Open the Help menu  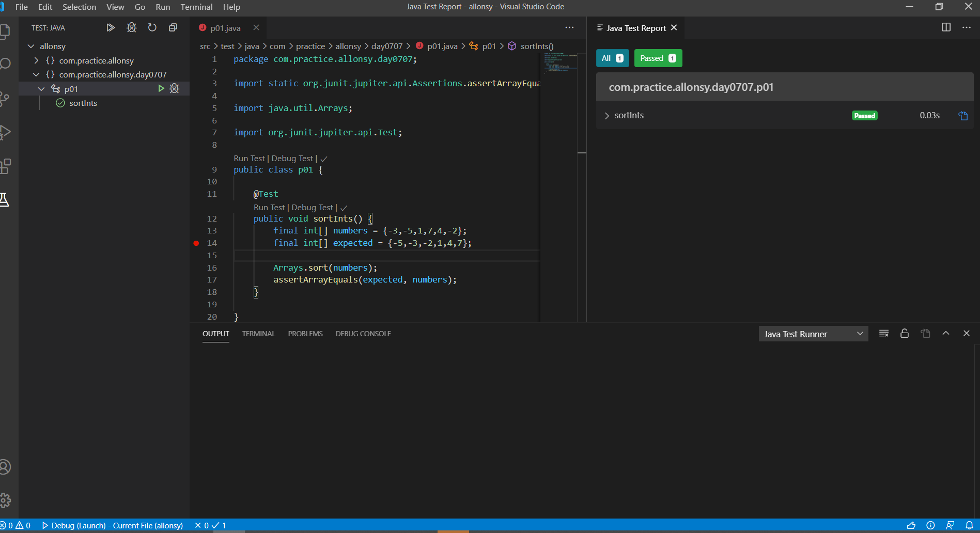coord(231,7)
